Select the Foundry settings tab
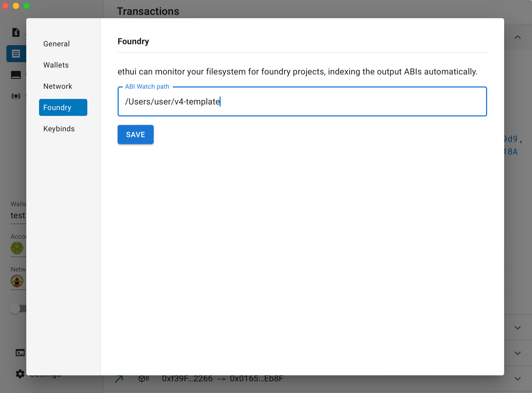The height and width of the screenshot is (393, 532). (x=63, y=107)
